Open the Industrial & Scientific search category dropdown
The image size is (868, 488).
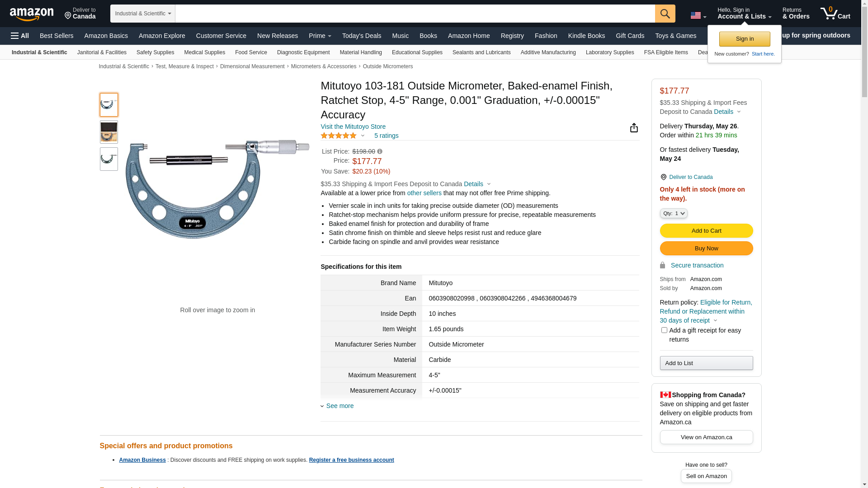(142, 14)
